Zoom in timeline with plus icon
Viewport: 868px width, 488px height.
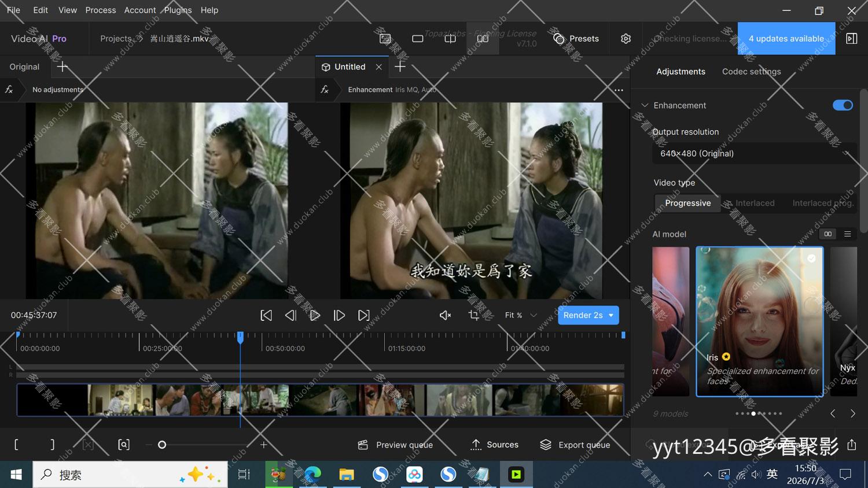click(x=263, y=445)
